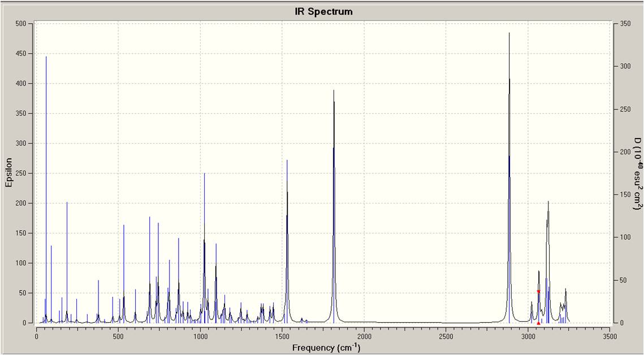Click the "1500" frequency tick label
The height and width of the screenshot is (355, 644).
point(282,337)
